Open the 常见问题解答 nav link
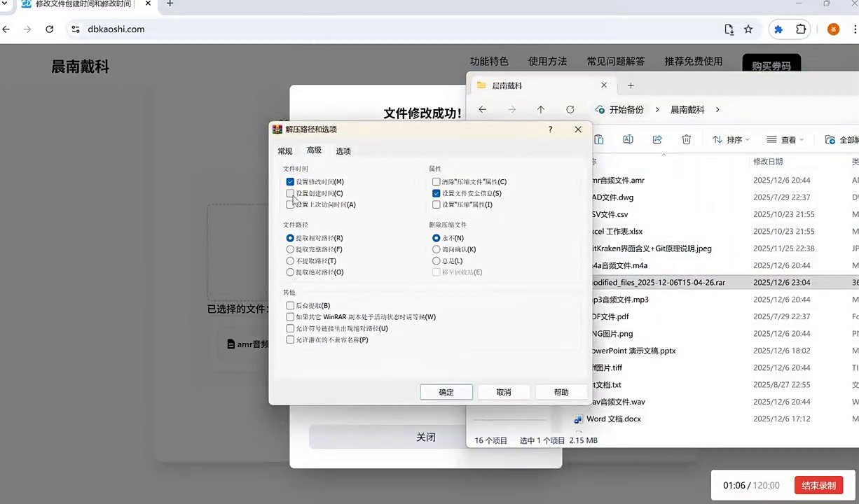 [616, 62]
